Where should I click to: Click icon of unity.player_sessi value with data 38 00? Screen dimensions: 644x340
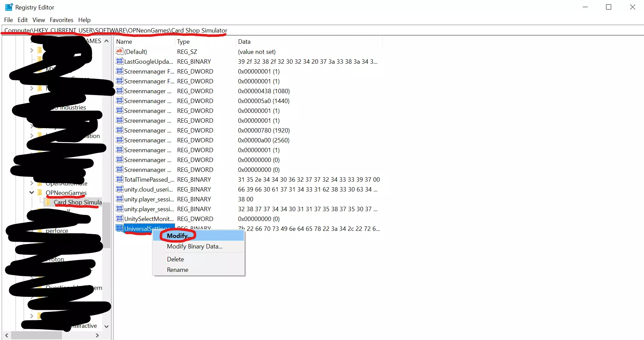[x=119, y=199]
